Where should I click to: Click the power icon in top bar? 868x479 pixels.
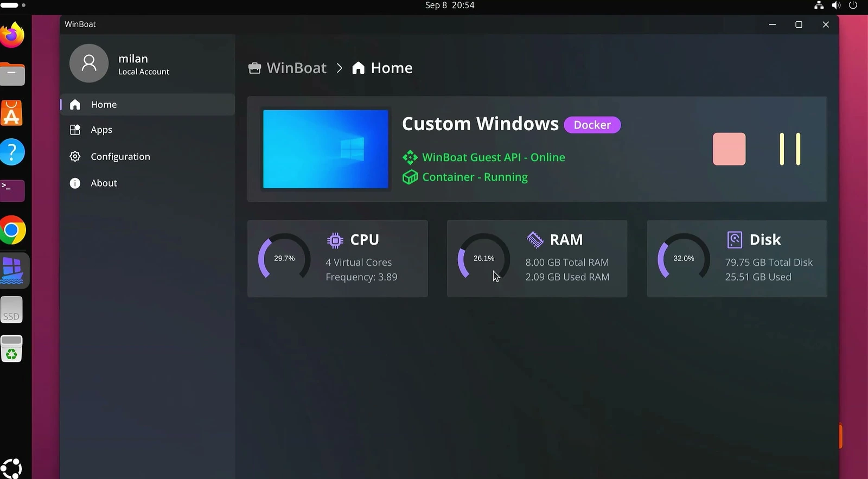click(x=853, y=5)
